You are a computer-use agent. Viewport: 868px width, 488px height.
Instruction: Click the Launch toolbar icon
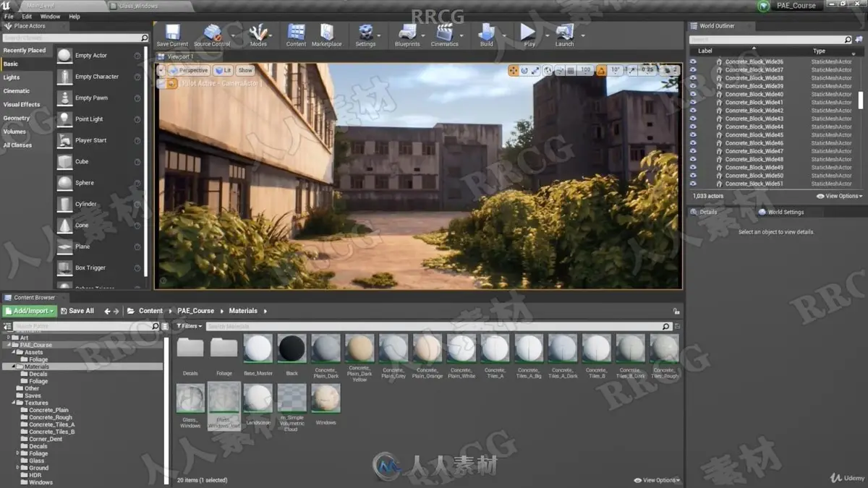point(564,32)
